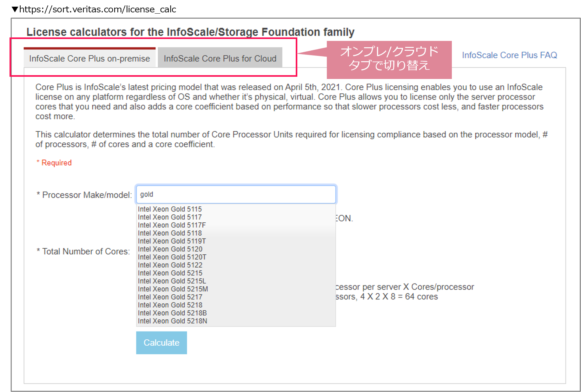The image size is (581, 392).
Task: Choose Intel Xeon Gold 5117F from list
Action: click(236, 225)
